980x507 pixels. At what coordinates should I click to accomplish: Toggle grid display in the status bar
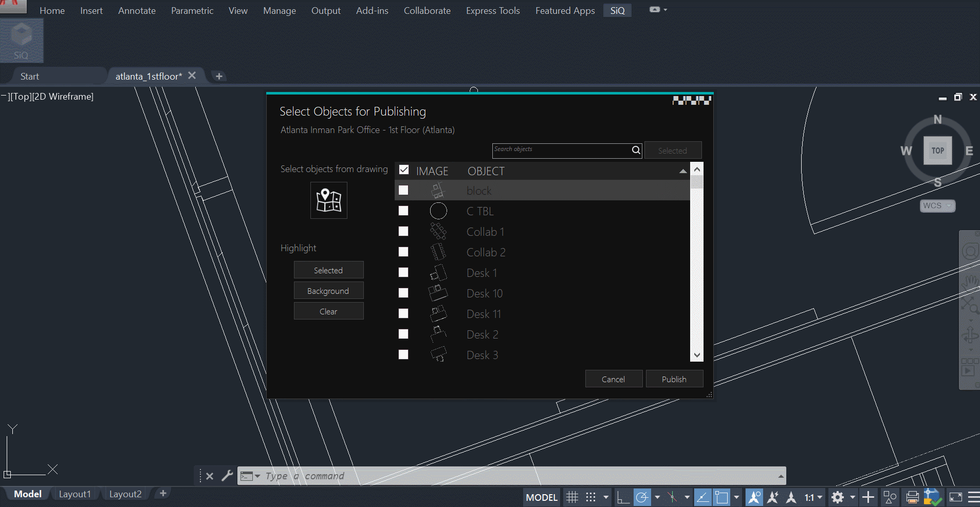point(572,496)
